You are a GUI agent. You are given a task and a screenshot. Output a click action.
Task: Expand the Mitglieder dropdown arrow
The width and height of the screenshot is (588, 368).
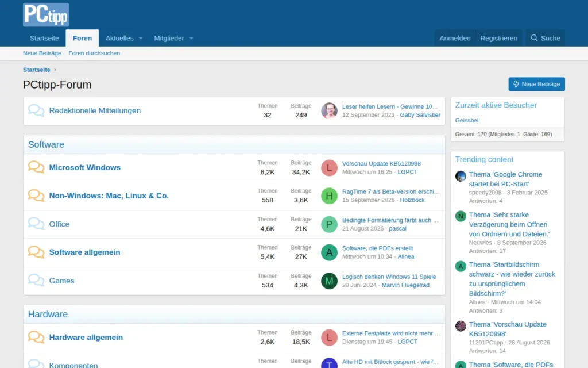pyautogui.click(x=191, y=39)
